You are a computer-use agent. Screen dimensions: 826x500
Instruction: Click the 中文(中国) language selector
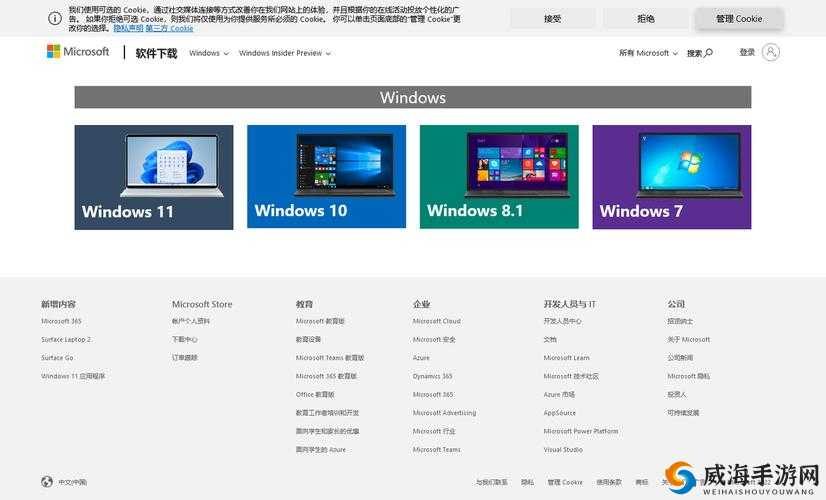pyautogui.click(x=72, y=482)
